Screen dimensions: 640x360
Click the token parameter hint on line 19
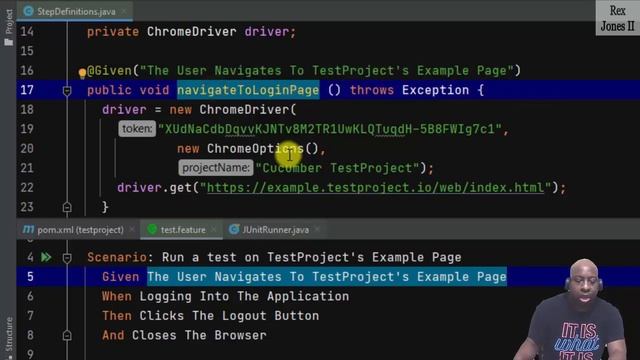pyautogui.click(x=137, y=129)
